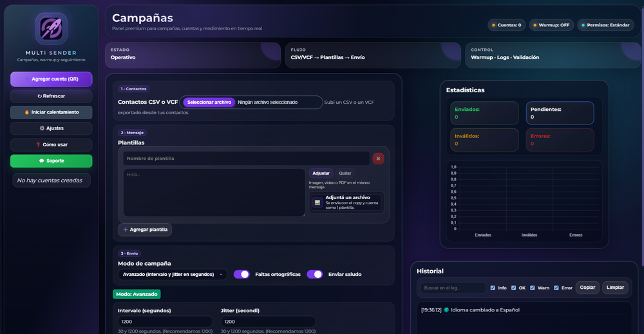Click the Cuentas: 0 status pill
Screen dimensions: 644x334
pos(506,25)
